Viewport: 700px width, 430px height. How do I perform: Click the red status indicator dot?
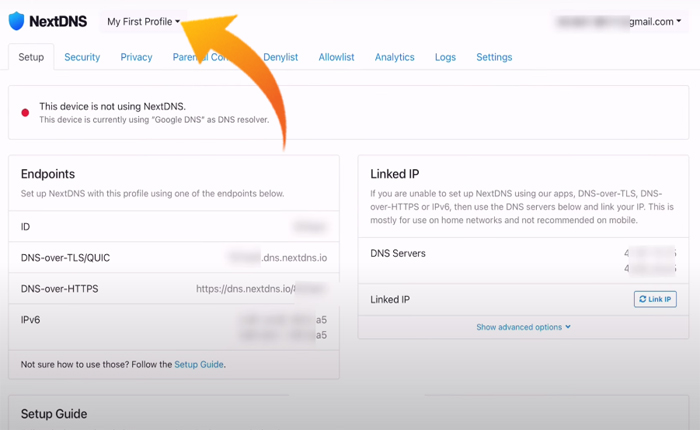25,112
